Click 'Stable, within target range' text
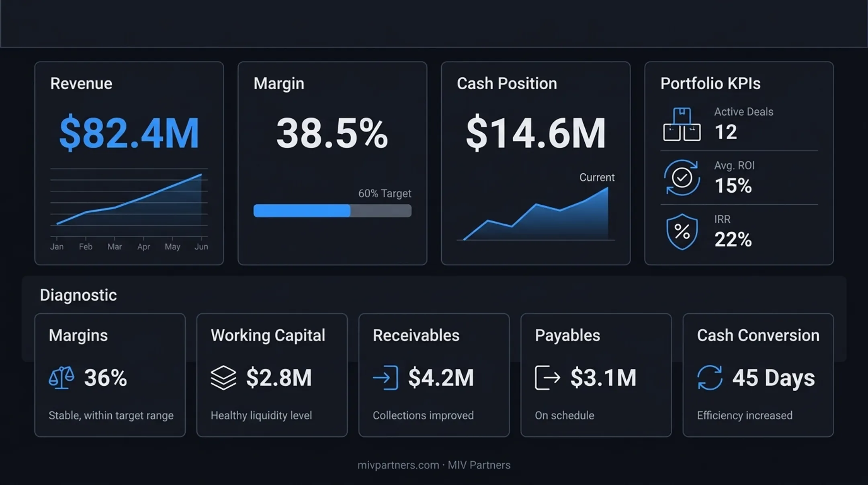The image size is (868, 485). coord(111,415)
